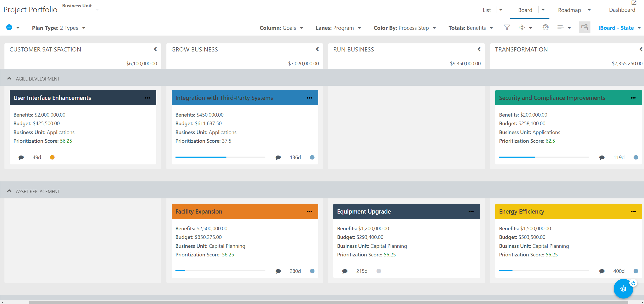Open comments on User Interface Enhancements card

[21, 158]
